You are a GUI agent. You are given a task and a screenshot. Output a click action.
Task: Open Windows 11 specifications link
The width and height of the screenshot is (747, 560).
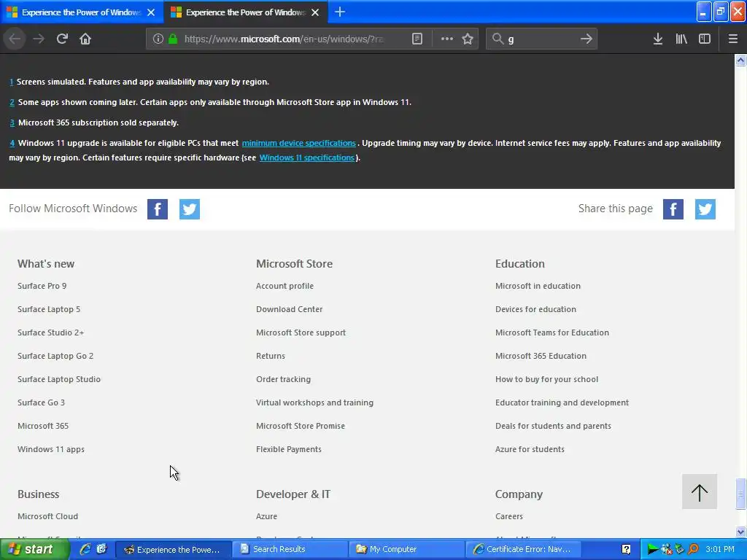click(x=307, y=157)
